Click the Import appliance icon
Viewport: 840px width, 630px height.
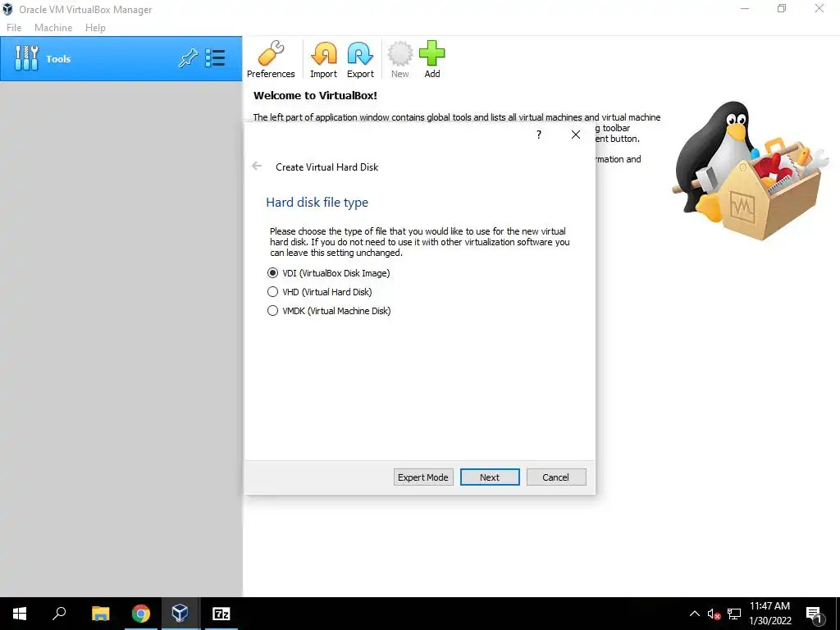[x=323, y=59]
